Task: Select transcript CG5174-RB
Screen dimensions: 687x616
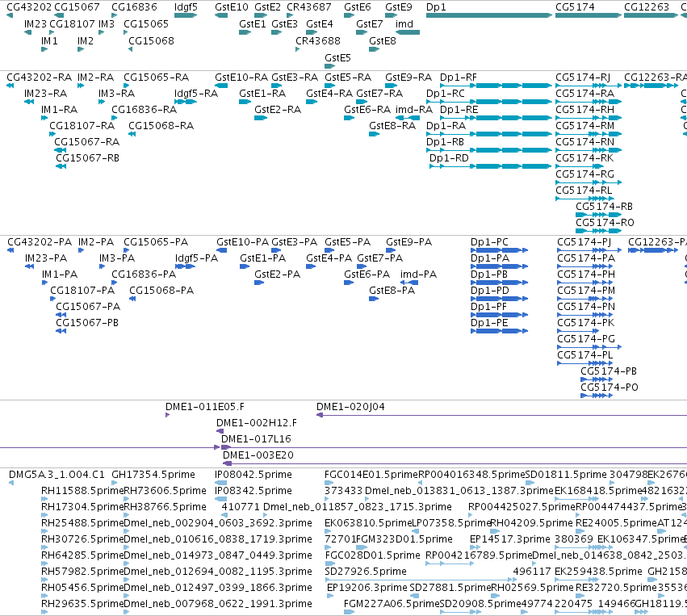Action: [598, 215]
